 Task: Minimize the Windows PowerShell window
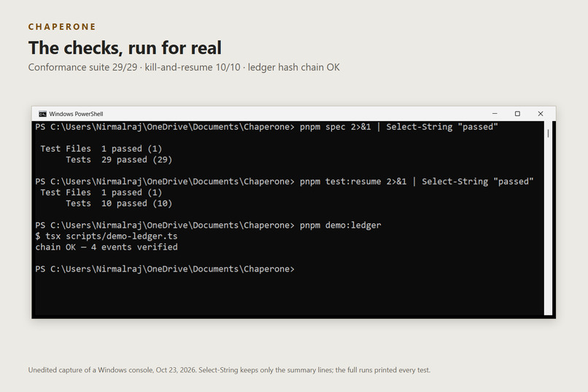pyautogui.click(x=495, y=114)
